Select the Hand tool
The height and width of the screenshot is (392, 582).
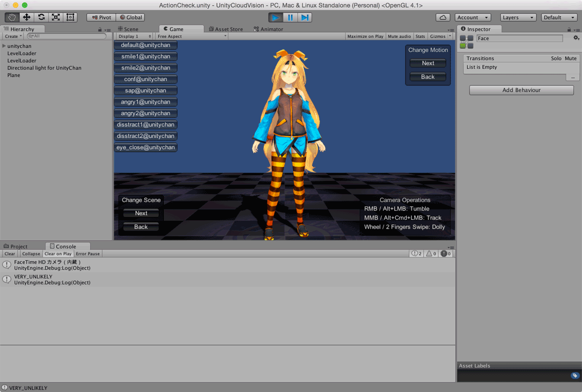point(12,17)
